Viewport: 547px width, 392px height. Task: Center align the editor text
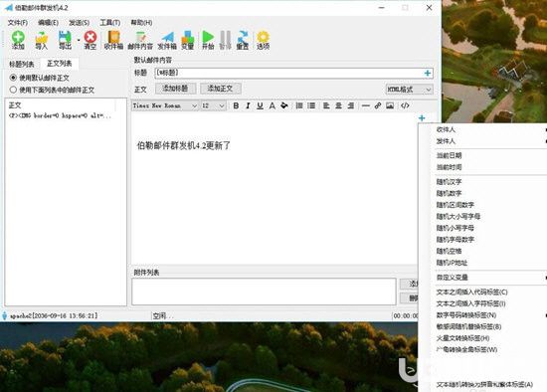(338, 105)
